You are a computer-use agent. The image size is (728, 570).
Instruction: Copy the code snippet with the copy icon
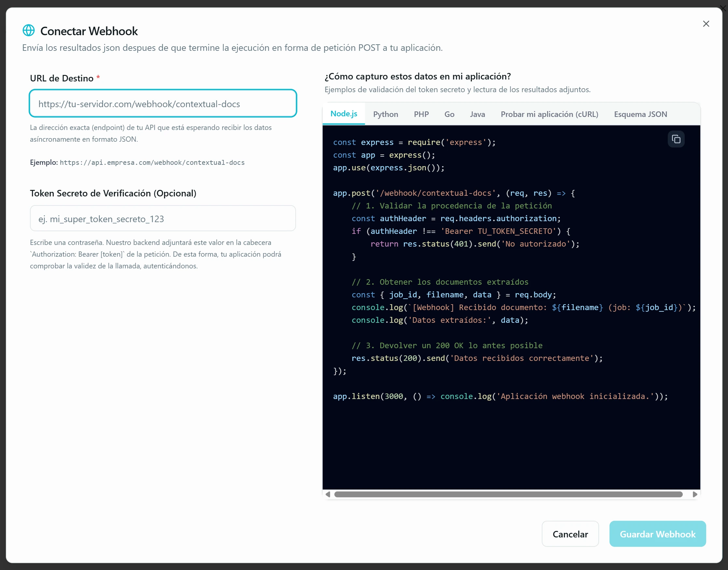point(676,139)
